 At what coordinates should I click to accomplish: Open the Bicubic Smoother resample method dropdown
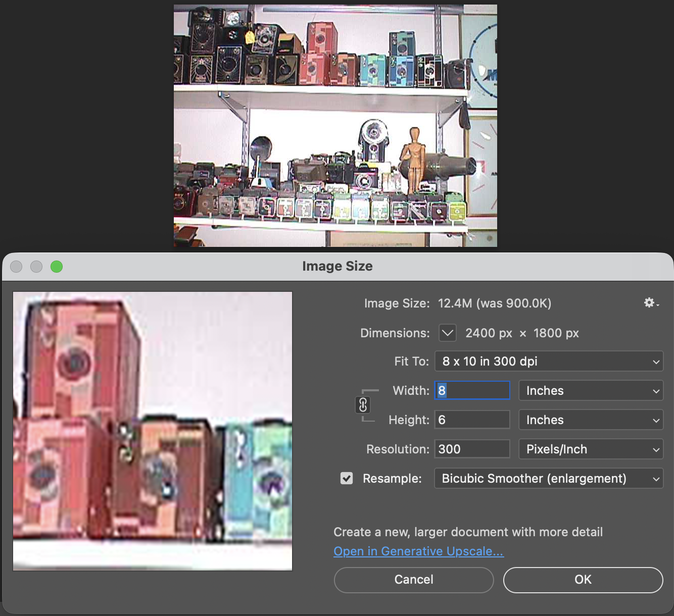click(549, 478)
